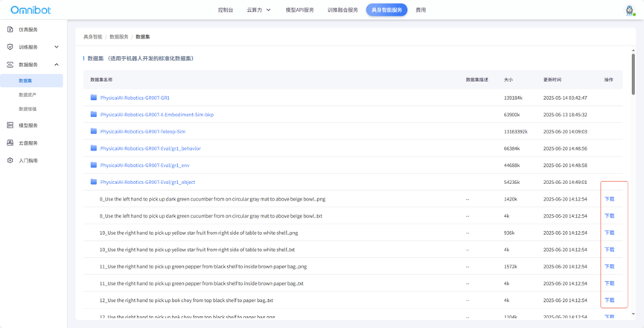Open GR00T-Eval/gr1_behavior dataset
644x328 pixels.
point(150,148)
